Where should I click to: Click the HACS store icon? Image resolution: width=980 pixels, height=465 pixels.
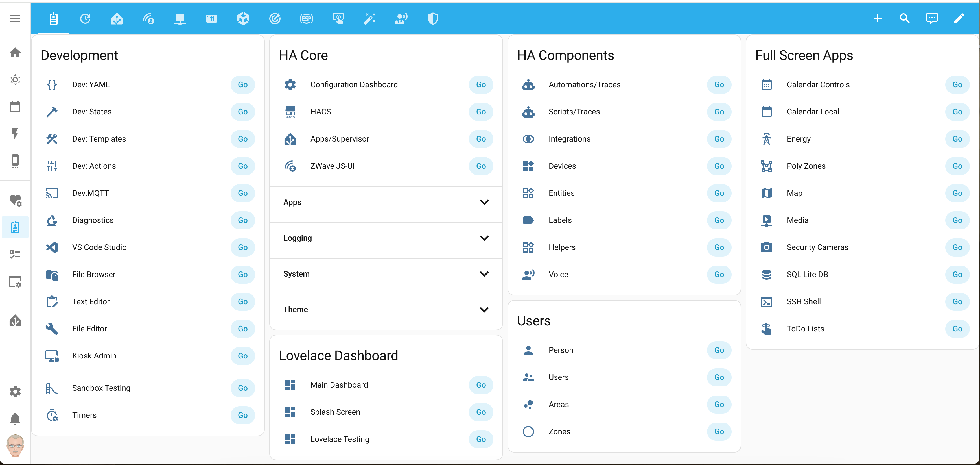pos(290,112)
